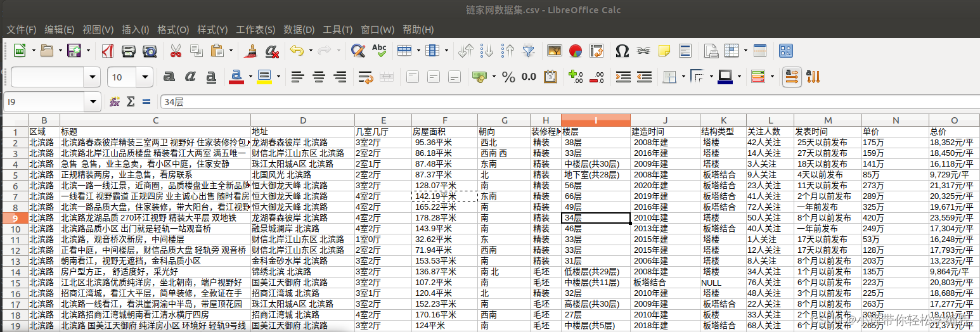Open Borders dropdown arrow
This screenshot has width=980, height=332.
point(683,77)
